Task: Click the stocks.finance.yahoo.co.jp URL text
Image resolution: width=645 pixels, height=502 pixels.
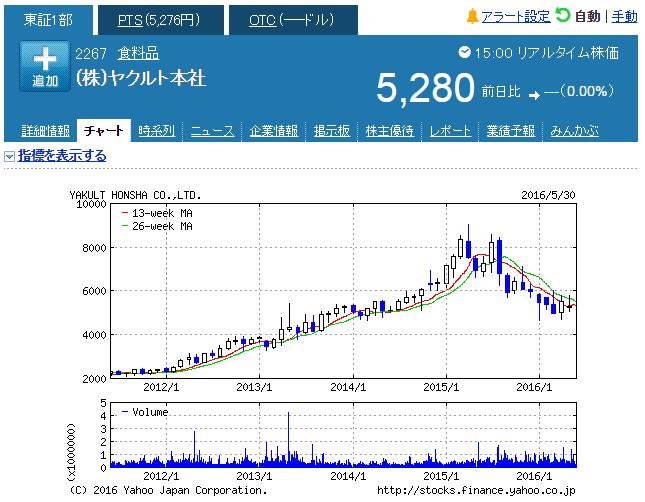Action: point(476,490)
